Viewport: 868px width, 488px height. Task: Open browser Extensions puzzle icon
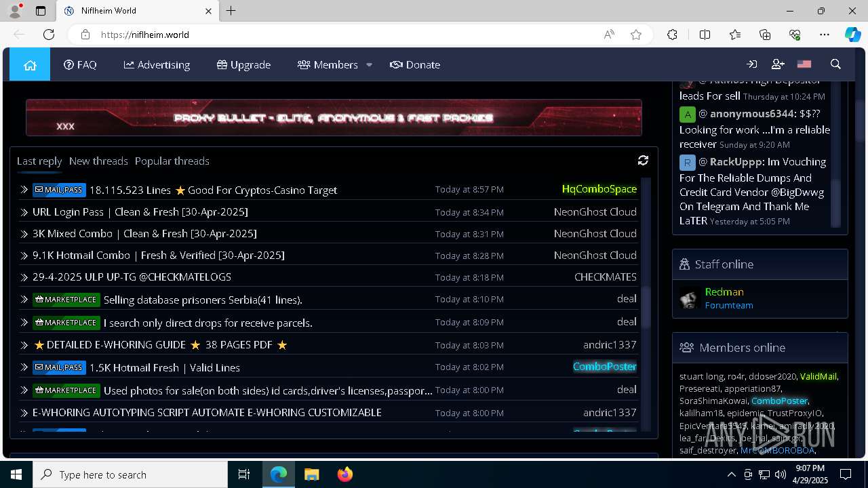[x=672, y=35]
